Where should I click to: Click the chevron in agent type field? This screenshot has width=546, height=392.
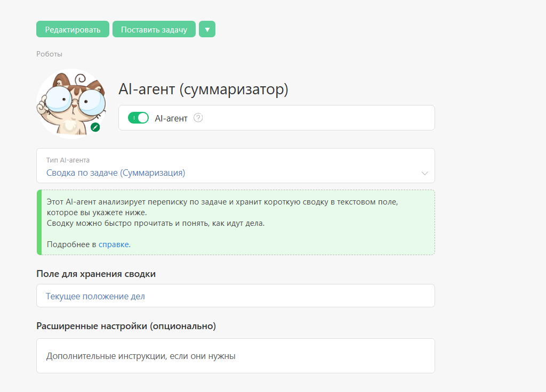pyautogui.click(x=424, y=173)
